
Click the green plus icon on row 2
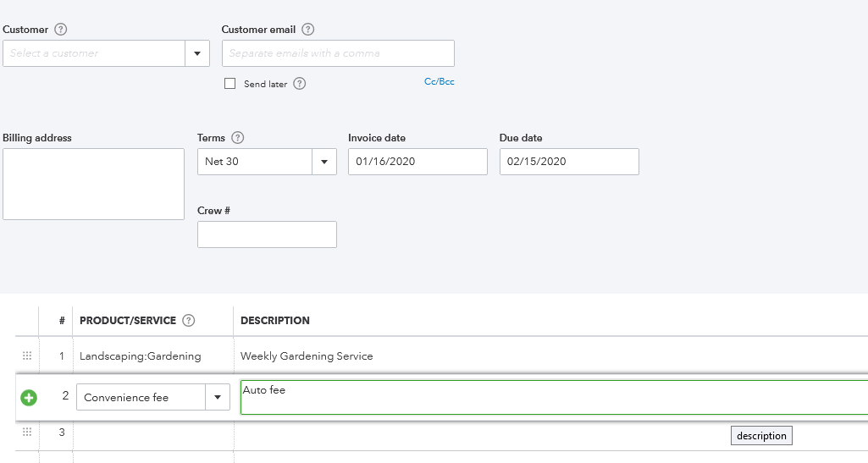pyautogui.click(x=29, y=398)
